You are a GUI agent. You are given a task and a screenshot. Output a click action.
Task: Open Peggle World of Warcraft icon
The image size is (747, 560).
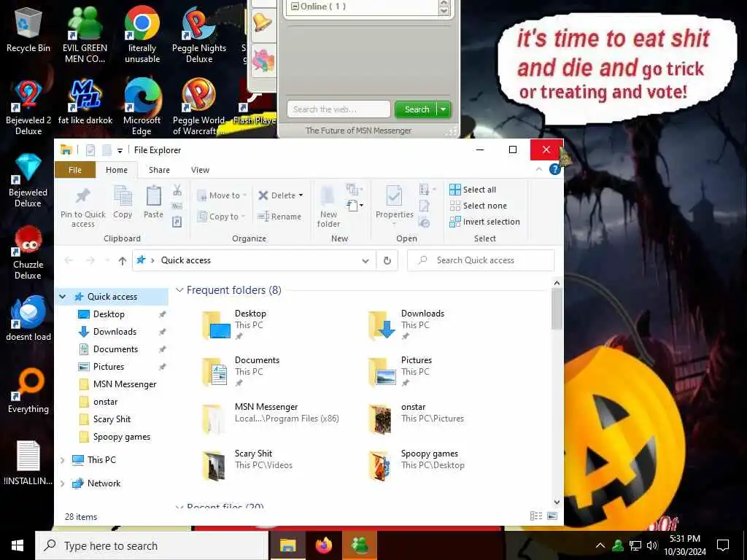(199, 107)
